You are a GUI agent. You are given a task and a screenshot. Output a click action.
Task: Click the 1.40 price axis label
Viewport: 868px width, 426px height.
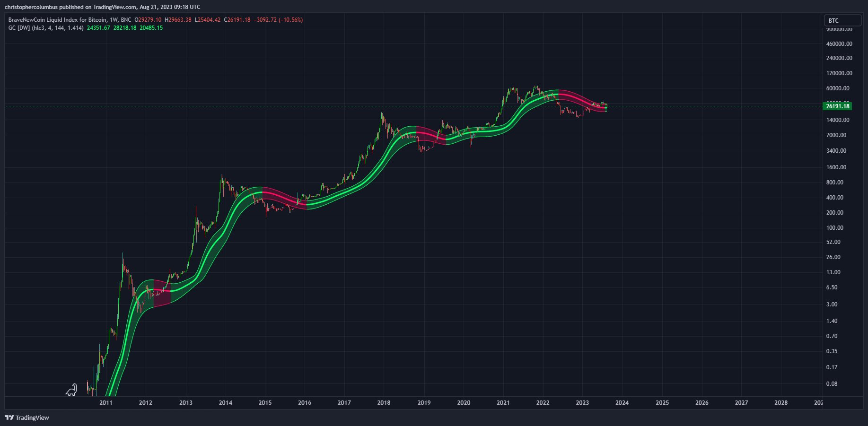832,321
